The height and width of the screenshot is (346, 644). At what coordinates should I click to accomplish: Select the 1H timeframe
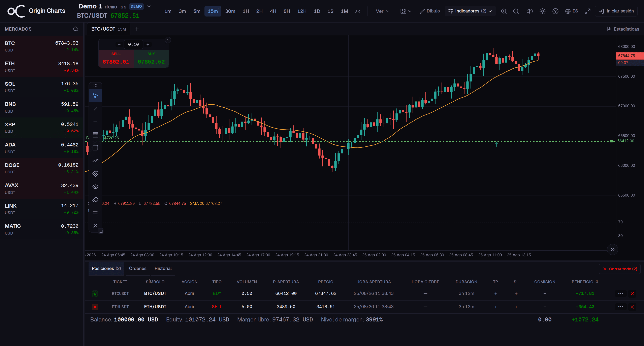coord(246,11)
